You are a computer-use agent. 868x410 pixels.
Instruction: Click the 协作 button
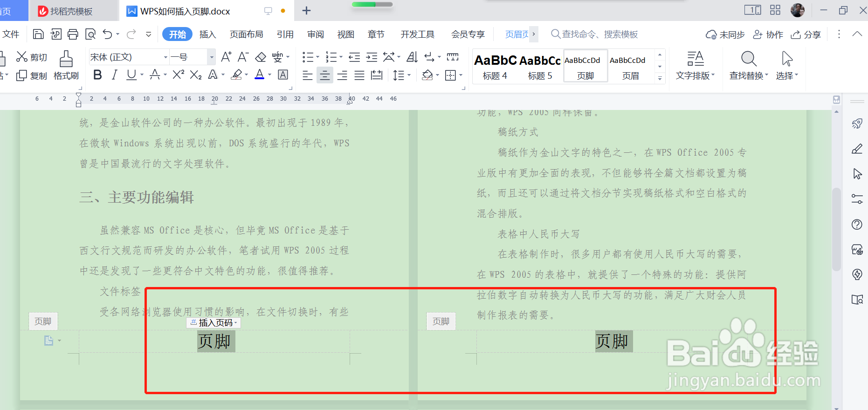pyautogui.click(x=768, y=34)
